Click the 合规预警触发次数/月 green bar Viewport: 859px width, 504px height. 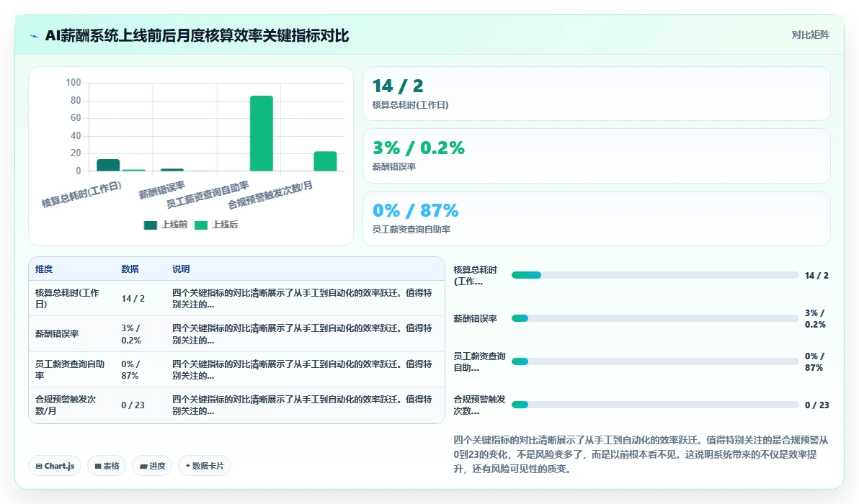click(325, 161)
